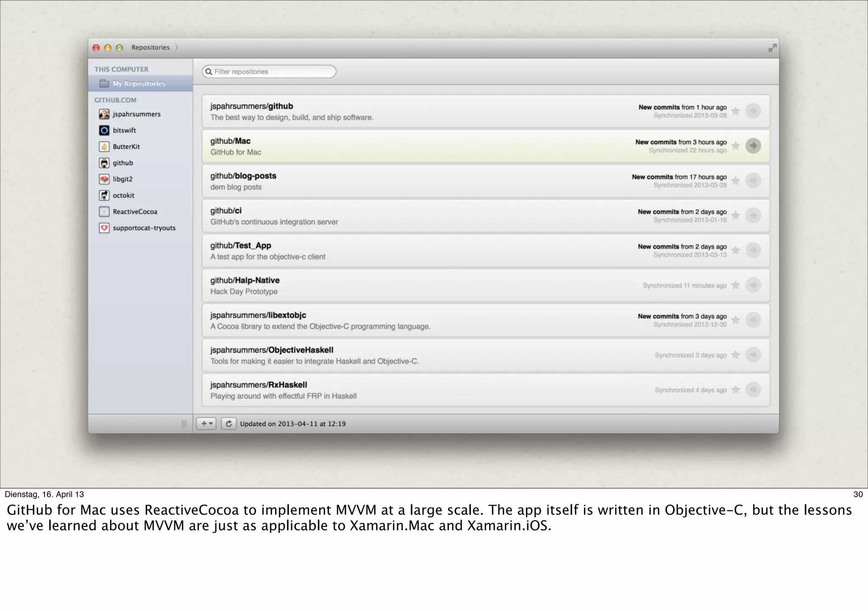This screenshot has height=611, width=868.
Task: Click the Repositories breadcrumb title
Action: point(150,47)
